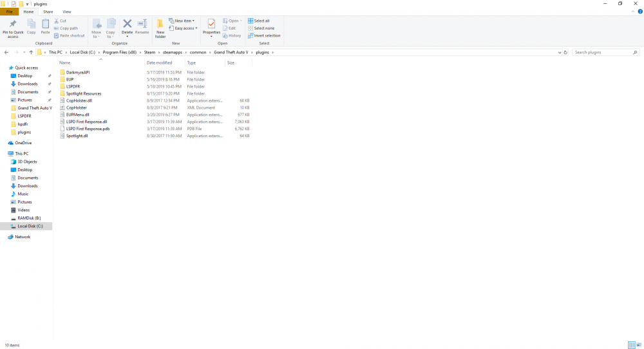Click the Delete X icon
Screen dimensions: 644x349
[128, 23]
